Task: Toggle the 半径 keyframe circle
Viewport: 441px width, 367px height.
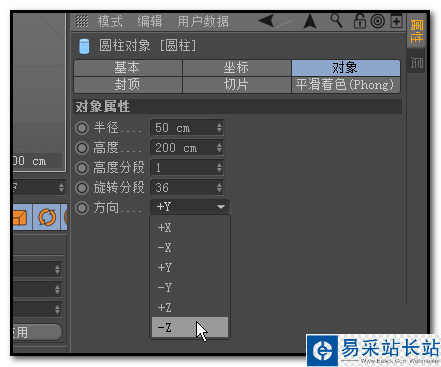Action: 82,128
